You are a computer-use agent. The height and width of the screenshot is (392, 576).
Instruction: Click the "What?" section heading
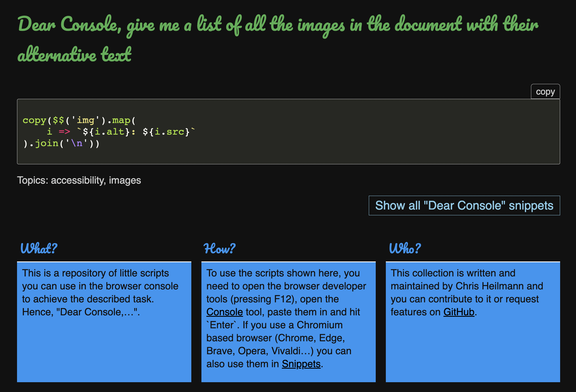39,248
